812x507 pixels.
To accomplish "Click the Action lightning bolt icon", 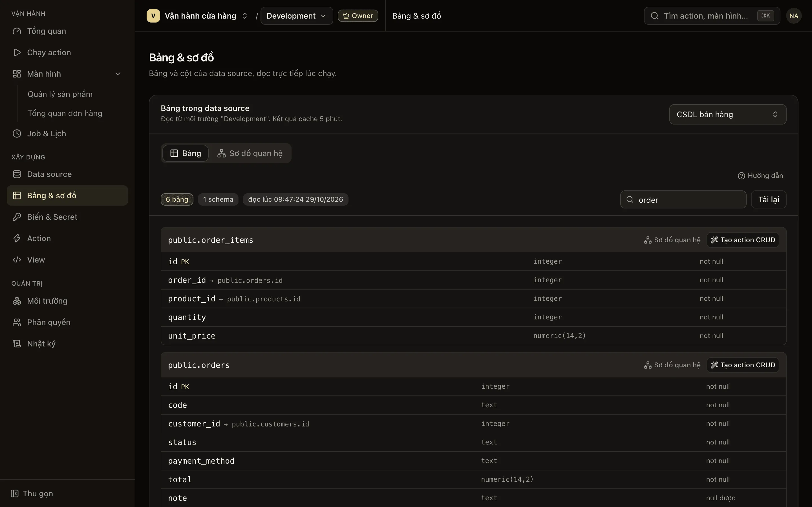I will [17, 238].
